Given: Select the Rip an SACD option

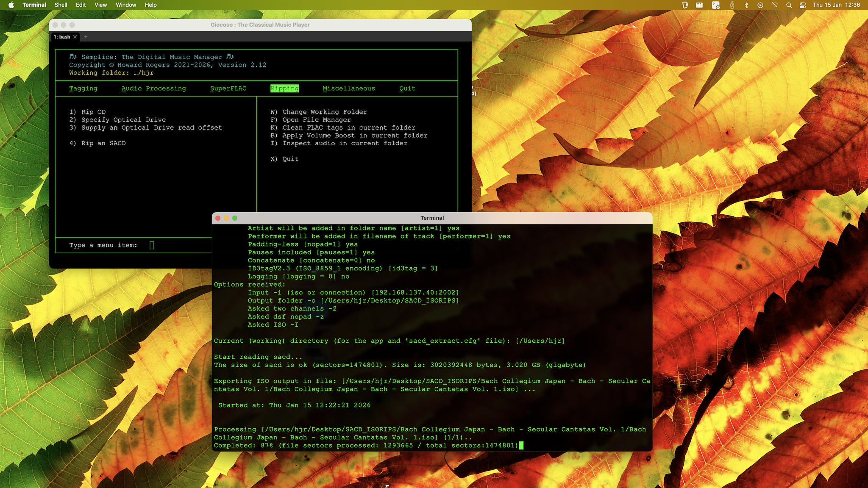Looking at the screenshot, I should tap(98, 143).
